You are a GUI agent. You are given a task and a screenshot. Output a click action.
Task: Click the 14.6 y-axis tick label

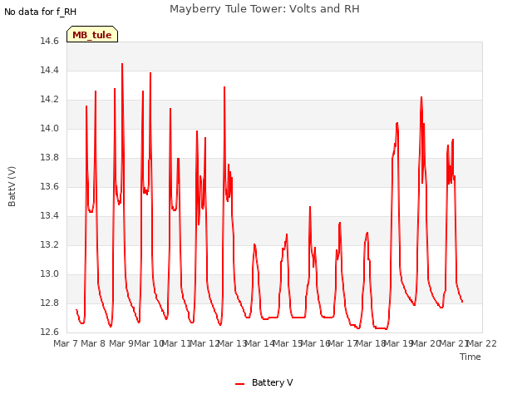49,42
